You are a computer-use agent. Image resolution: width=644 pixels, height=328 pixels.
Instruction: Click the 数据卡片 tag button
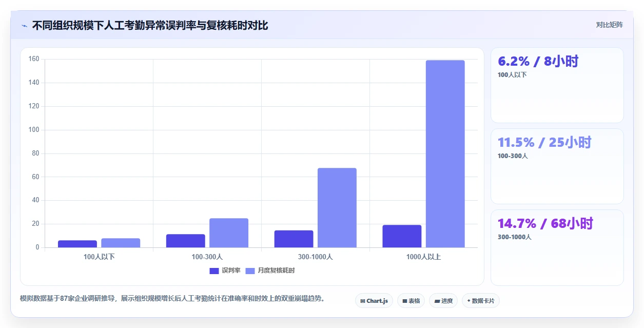(x=481, y=301)
